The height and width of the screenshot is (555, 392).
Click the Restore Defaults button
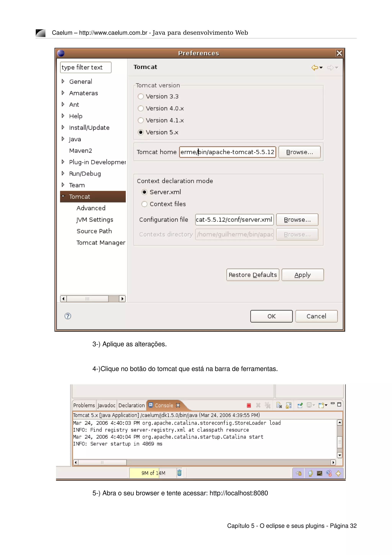pyautogui.click(x=253, y=275)
